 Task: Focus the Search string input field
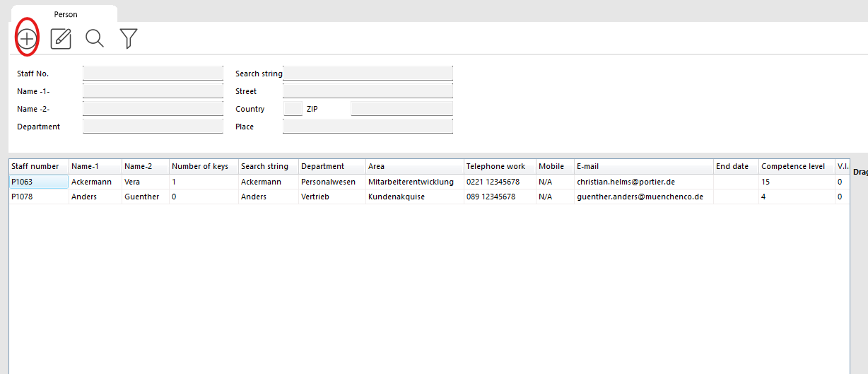(x=368, y=74)
